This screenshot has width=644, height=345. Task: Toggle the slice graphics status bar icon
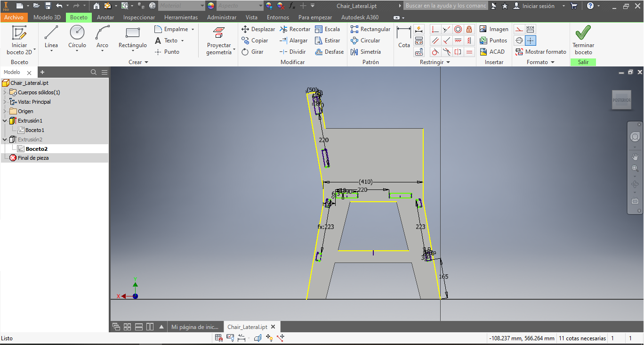pyautogui.click(x=258, y=338)
